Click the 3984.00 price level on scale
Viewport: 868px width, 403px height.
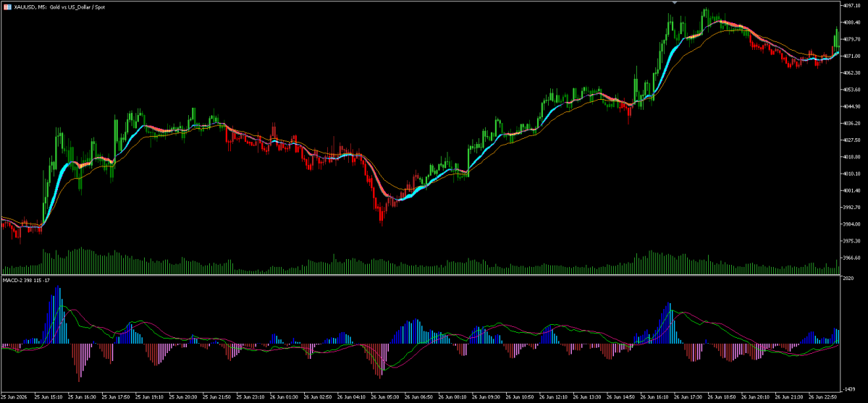[x=852, y=224]
